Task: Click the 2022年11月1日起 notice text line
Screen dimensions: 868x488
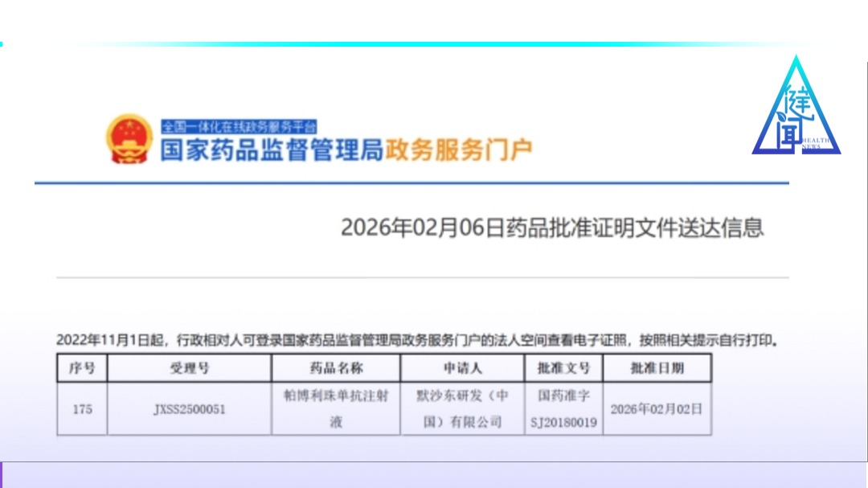Action: pyautogui.click(x=417, y=340)
